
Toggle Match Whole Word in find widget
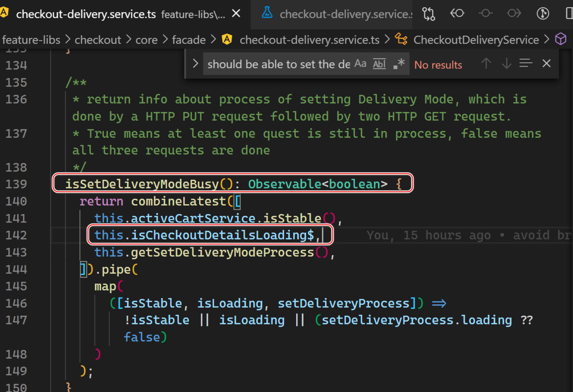tap(379, 64)
